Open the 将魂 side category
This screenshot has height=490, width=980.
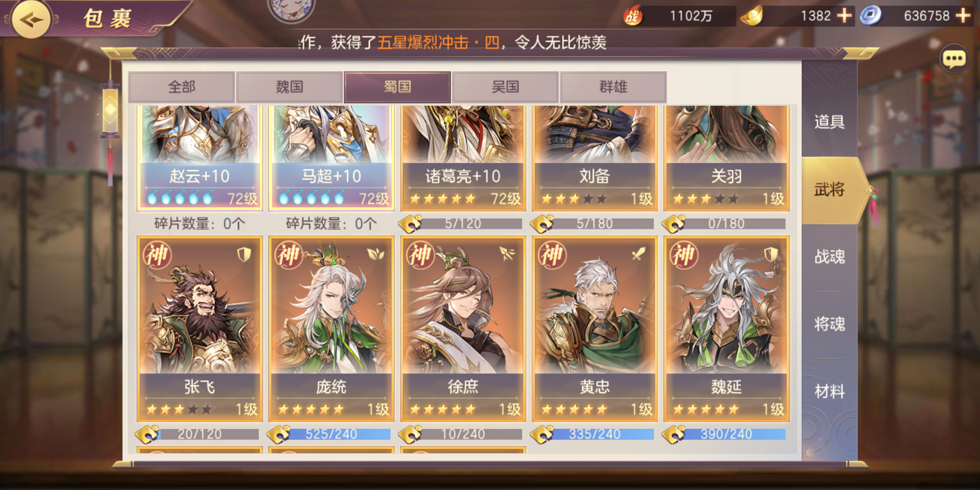829,324
